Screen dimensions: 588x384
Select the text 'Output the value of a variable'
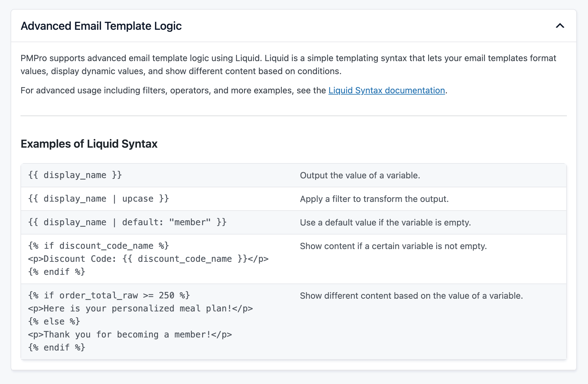point(360,175)
